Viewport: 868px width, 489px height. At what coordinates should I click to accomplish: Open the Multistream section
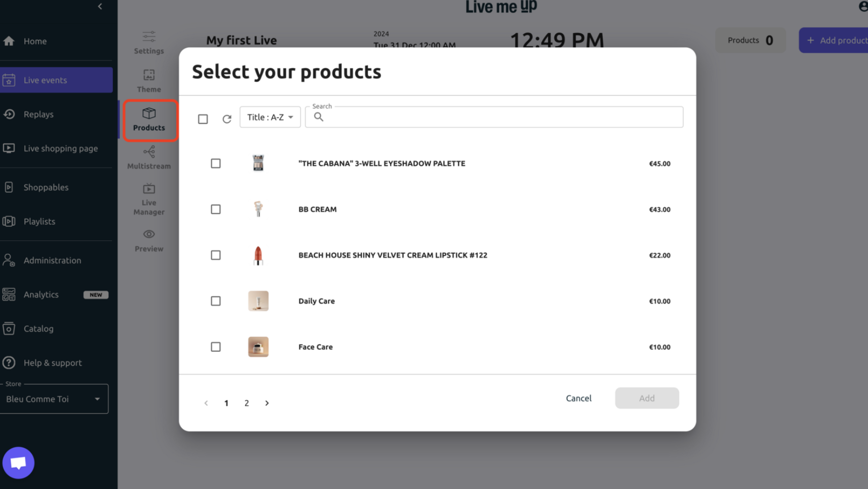coord(149,157)
